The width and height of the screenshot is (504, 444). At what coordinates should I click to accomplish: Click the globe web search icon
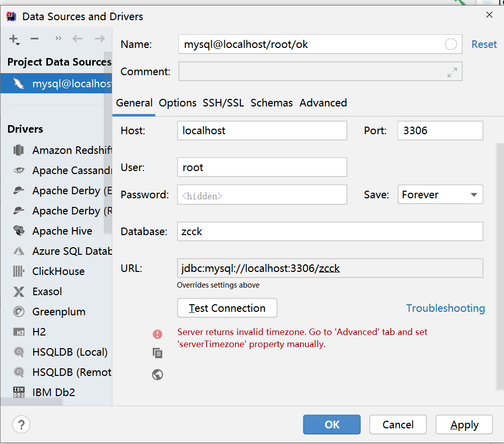point(158,374)
